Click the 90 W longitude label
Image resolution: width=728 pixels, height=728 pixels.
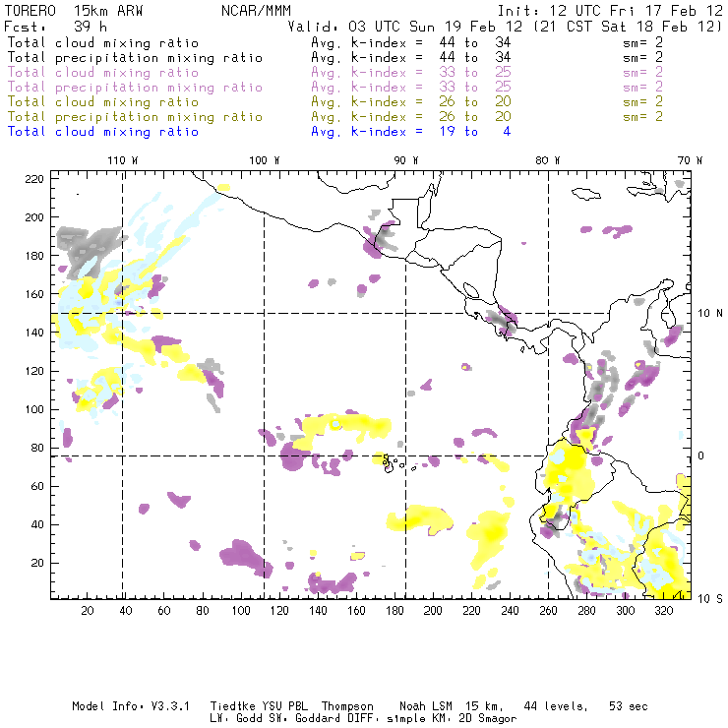pos(406,160)
